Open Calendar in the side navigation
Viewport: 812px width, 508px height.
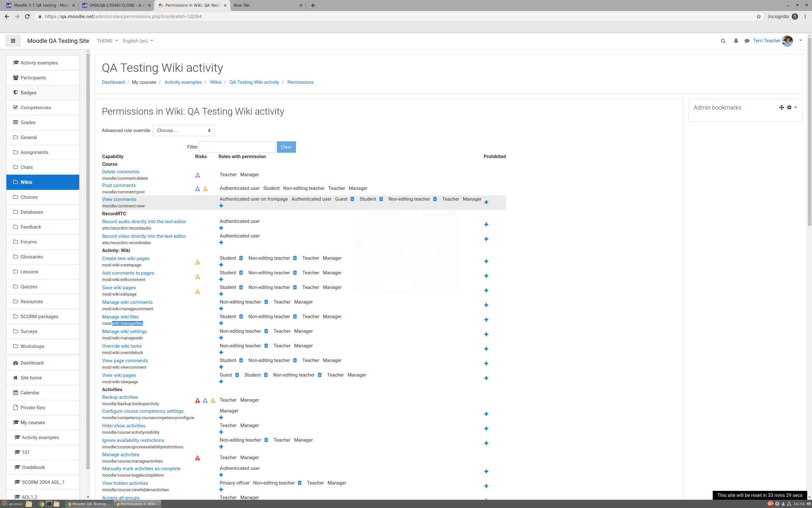click(x=43, y=393)
